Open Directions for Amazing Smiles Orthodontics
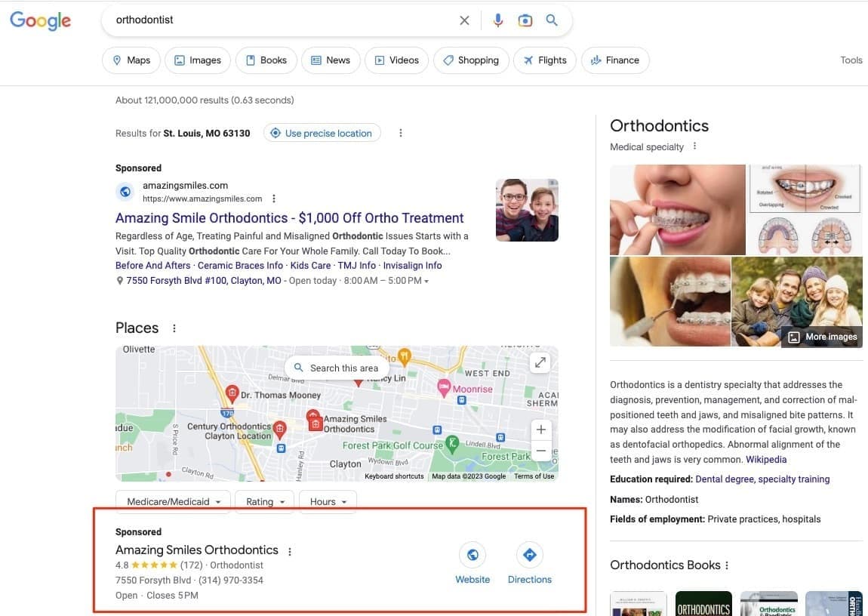Viewport: 868px width, 616px height. (529, 565)
